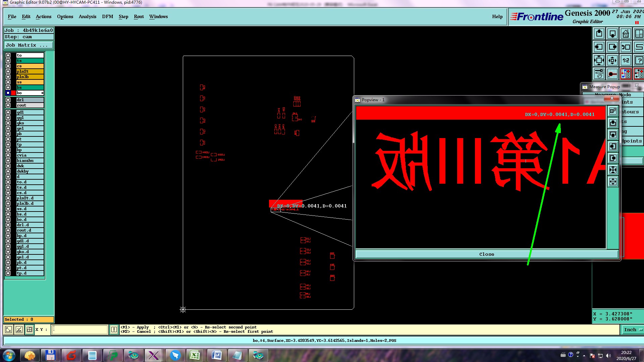Toggle visibility checkbox of layer ts
The height and width of the screenshot is (362, 644).
(x=8, y=61)
